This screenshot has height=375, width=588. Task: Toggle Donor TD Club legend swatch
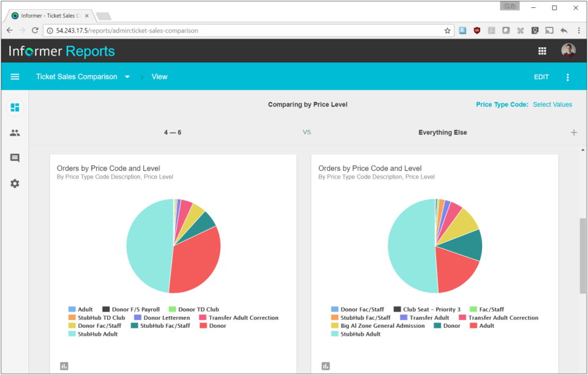point(173,309)
